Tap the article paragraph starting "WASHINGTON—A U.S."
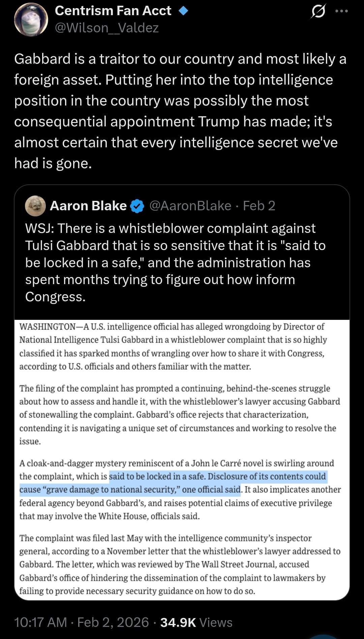The height and width of the screenshot is (639, 364). (172, 346)
